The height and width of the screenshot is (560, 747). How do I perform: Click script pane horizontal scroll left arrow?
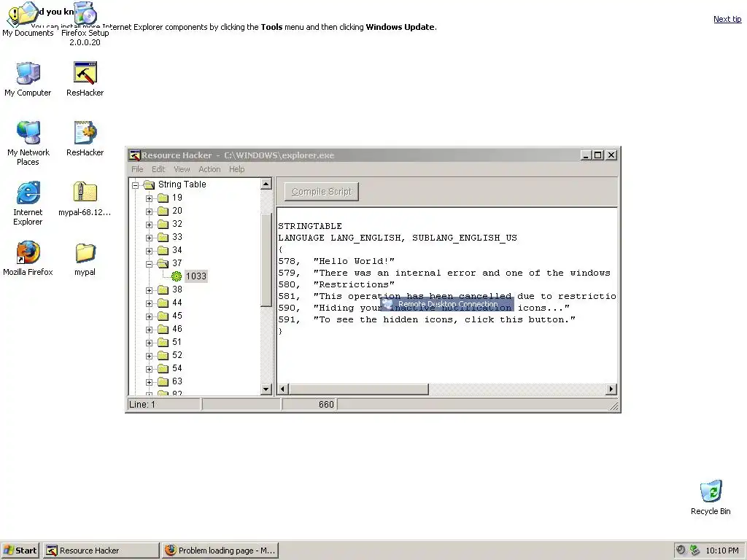click(x=282, y=389)
